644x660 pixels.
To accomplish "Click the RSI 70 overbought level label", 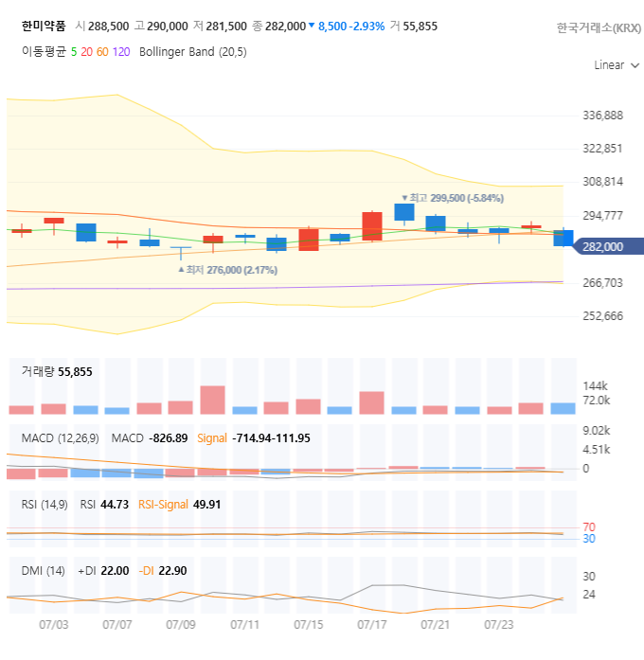I will [x=589, y=527].
